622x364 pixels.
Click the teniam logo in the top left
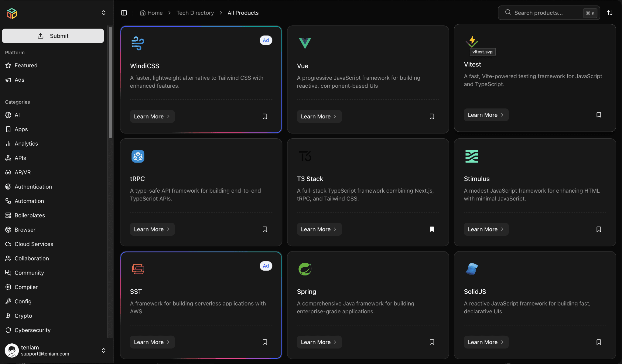click(x=12, y=13)
